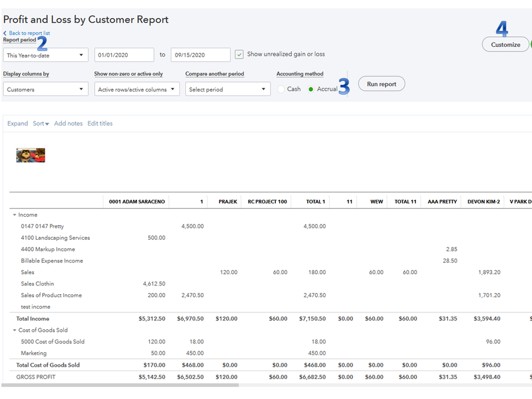This screenshot has width=532, height=399.
Task: Click the company logo thumbnail
Action: [x=31, y=156]
